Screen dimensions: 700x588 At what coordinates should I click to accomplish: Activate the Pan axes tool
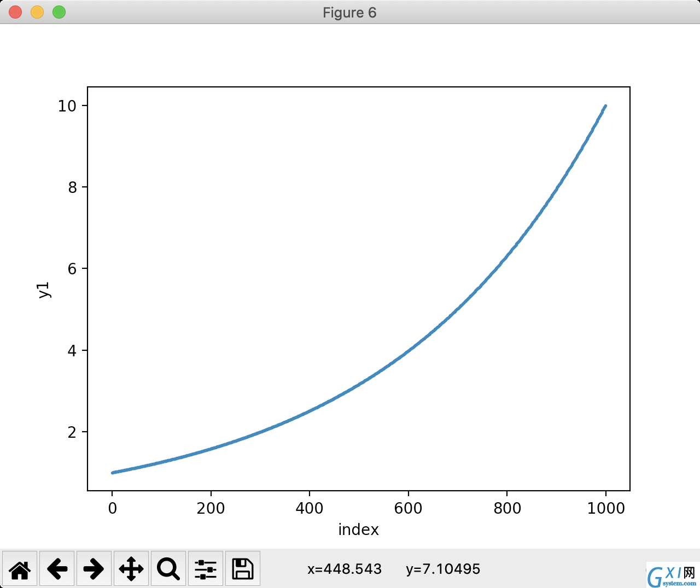[131, 569]
